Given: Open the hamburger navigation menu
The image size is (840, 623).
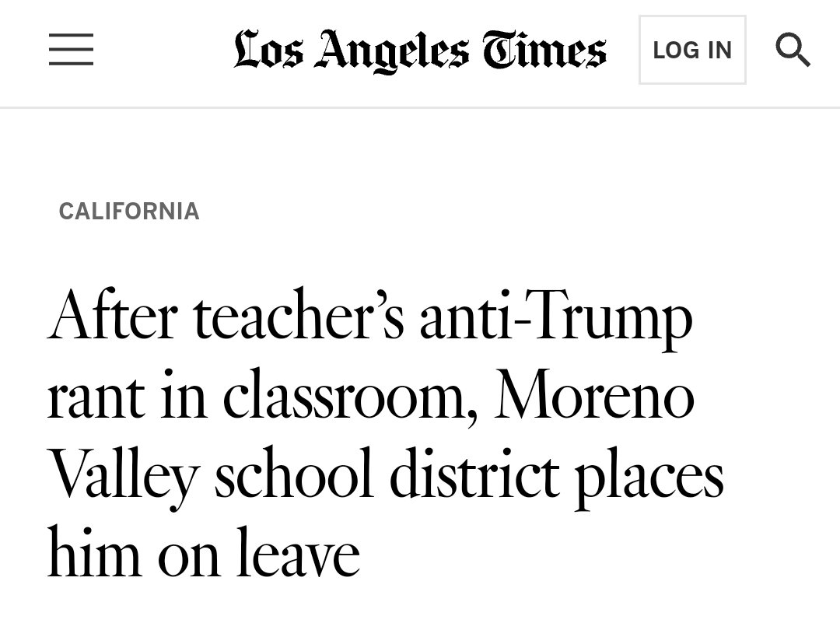Looking at the screenshot, I should coord(71,50).
